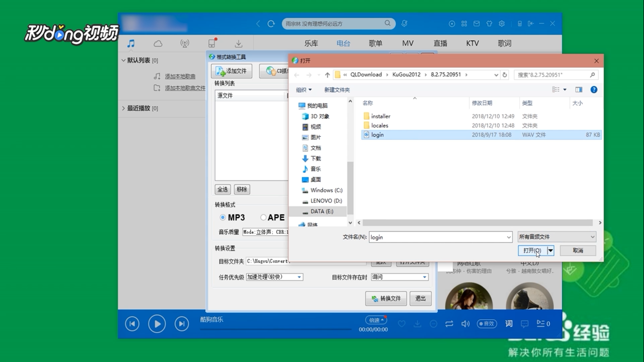Click the volume speaker icon in KuGou

pyautogui.click(x=465, y=324)
